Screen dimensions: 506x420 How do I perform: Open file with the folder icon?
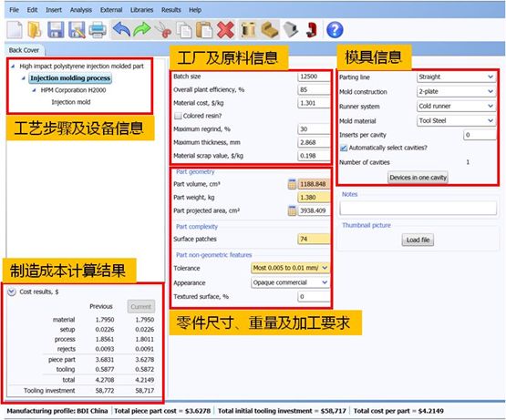point(35,30)
